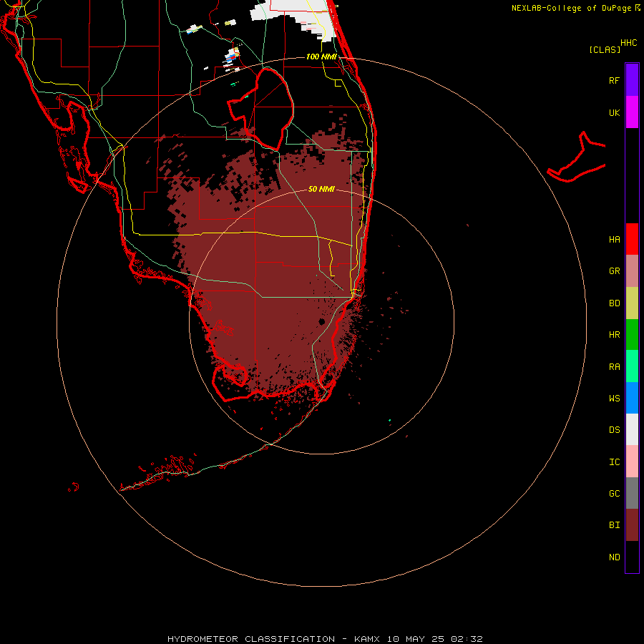Click the 50 NMI range ring label
644x644 pixels.
321,189
